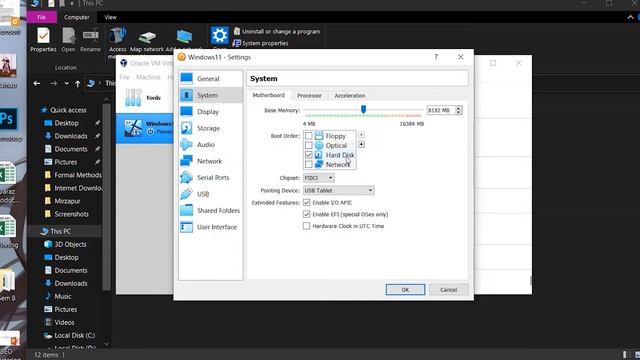Click Cancel in Settings dialog

449,289
